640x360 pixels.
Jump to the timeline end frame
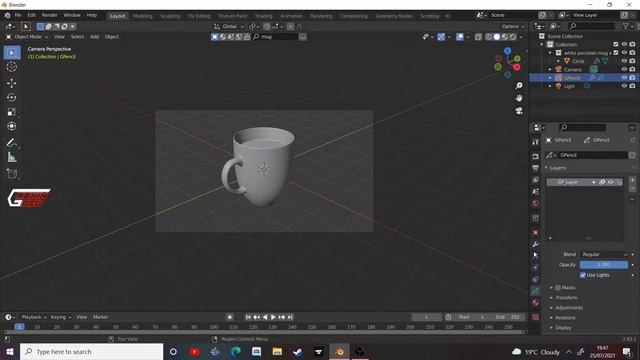tap(290, 317)
